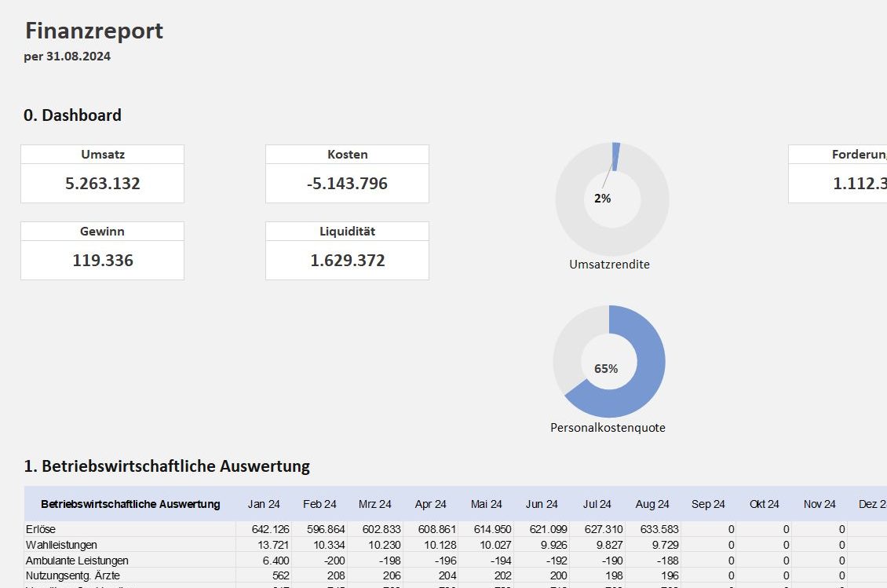
Task: Select the Wahlleistungen row label
Action: coord(60,545)
